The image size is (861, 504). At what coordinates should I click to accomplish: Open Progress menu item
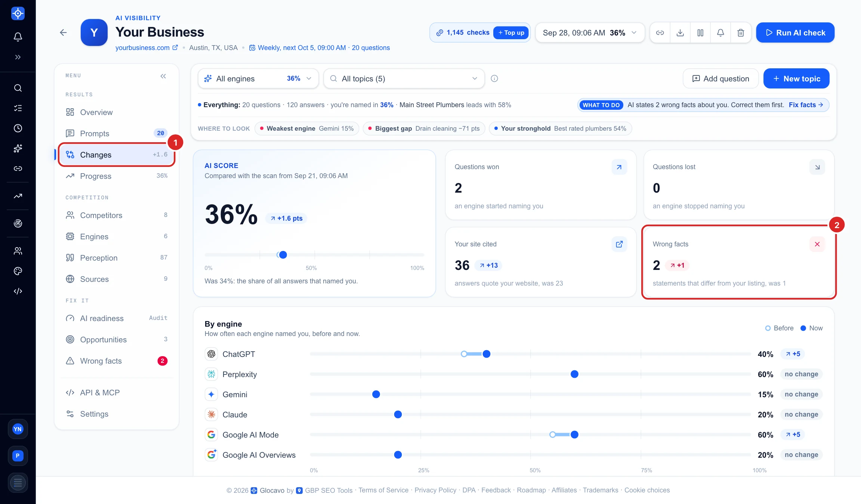tap(117, 176)
